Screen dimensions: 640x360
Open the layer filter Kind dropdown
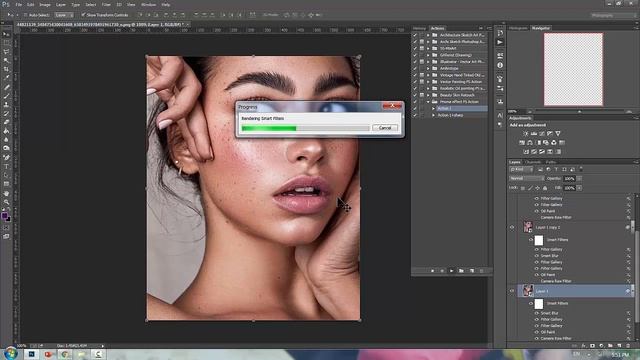click(521, 169)
